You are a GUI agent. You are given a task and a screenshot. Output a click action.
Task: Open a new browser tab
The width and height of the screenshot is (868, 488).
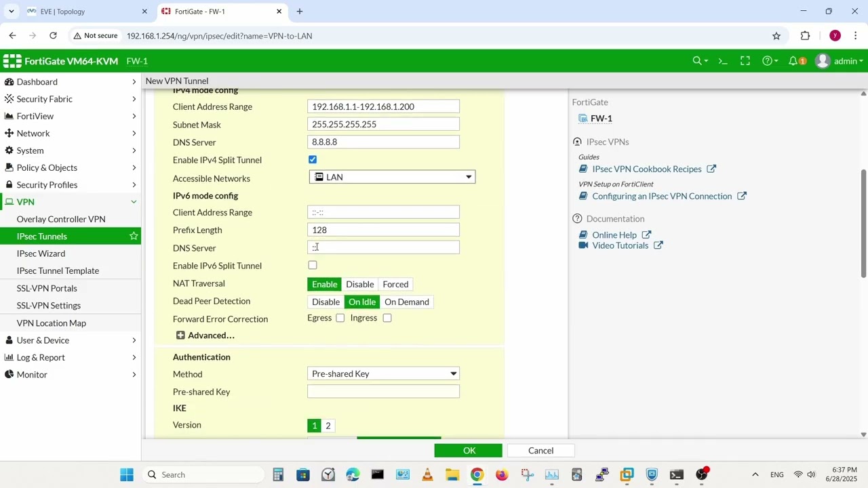pos(300,12)
